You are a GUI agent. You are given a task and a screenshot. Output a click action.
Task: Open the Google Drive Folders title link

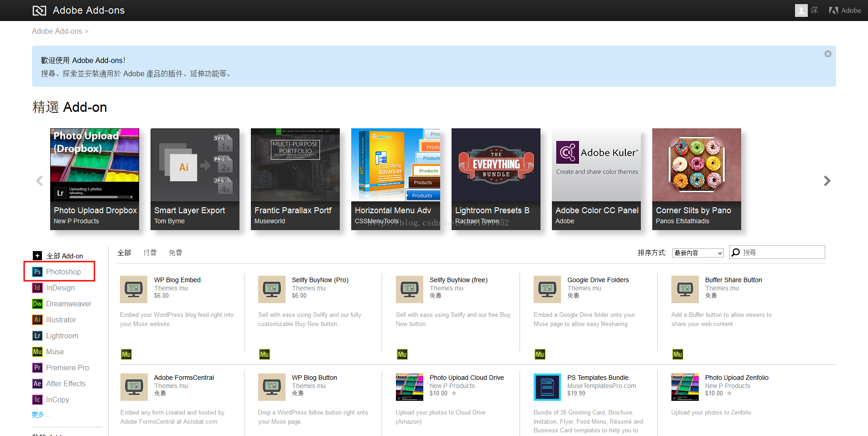click(x=598, y=280)
